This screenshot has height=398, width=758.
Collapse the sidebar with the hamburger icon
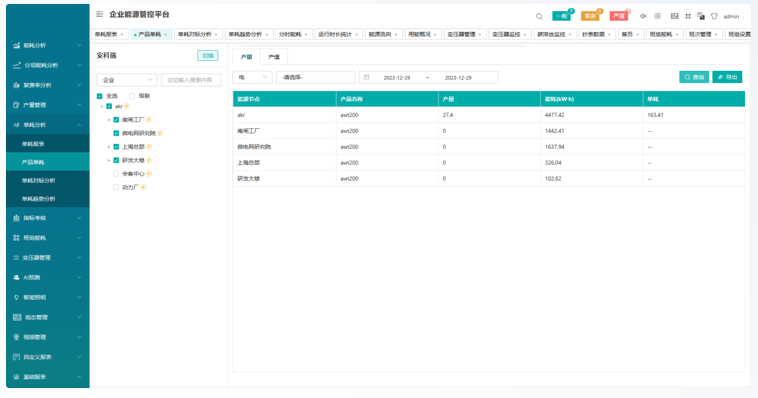point(100,15)
